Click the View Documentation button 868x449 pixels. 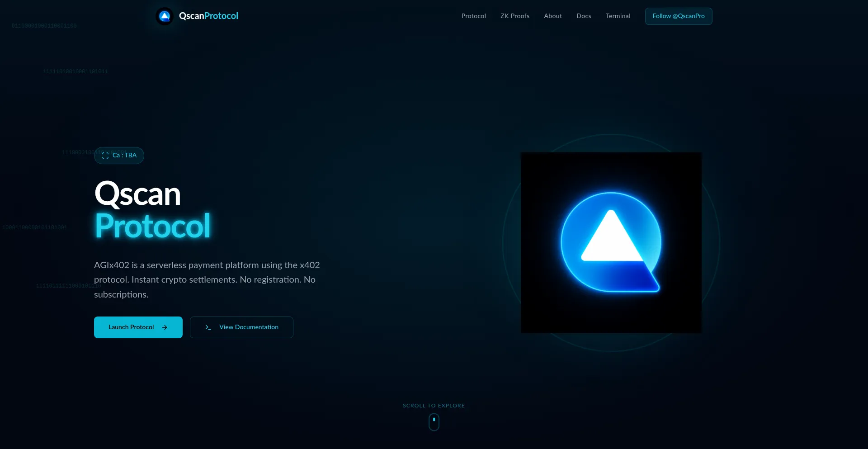pyautogui.click(x=241, y=327)
